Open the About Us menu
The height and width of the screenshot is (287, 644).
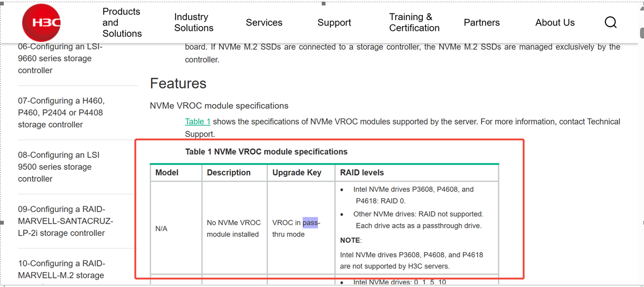(x=555, y=23)
